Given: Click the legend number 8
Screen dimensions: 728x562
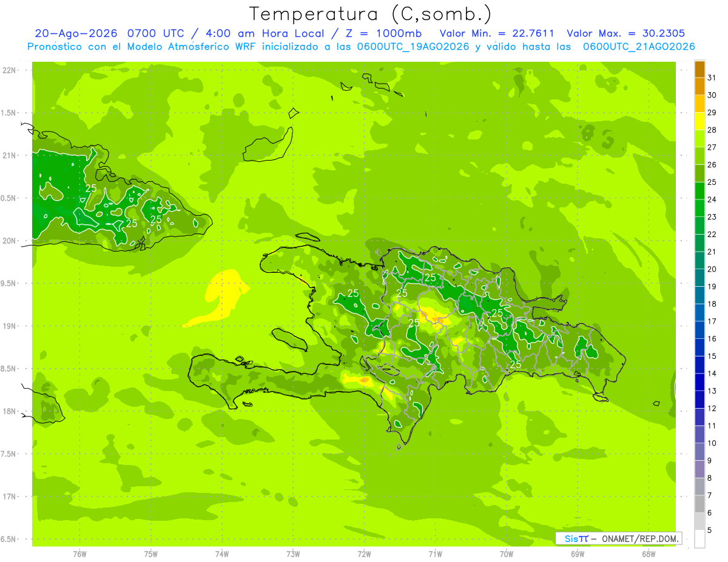Looking at the screenshot, I should point(709,478).
